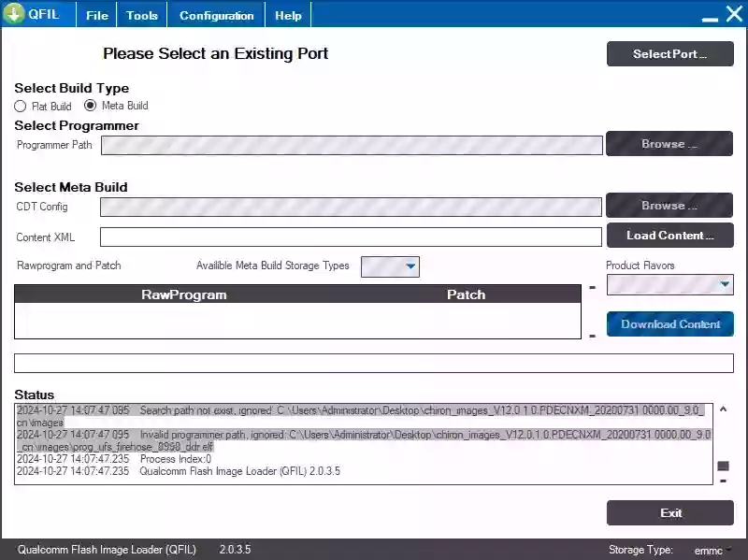Click the status log scroll-up arrow

723,409
